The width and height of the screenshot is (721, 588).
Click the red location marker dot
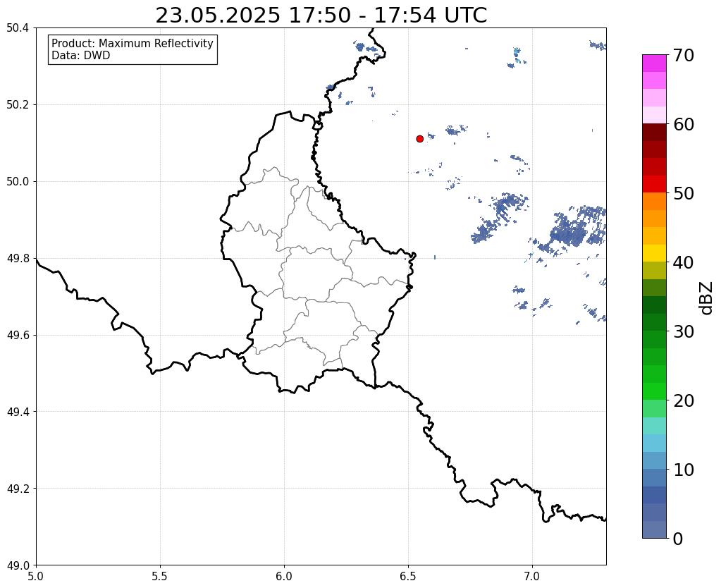419,139
